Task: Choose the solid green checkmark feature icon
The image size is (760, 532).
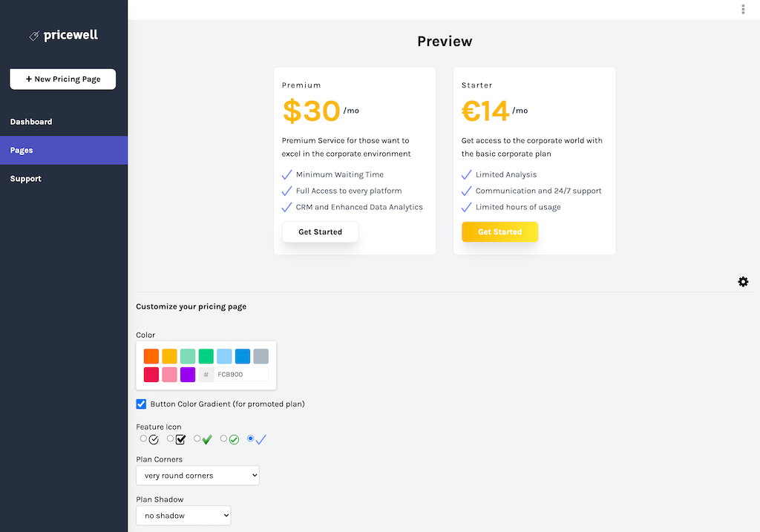Action: tap(207, 440)
